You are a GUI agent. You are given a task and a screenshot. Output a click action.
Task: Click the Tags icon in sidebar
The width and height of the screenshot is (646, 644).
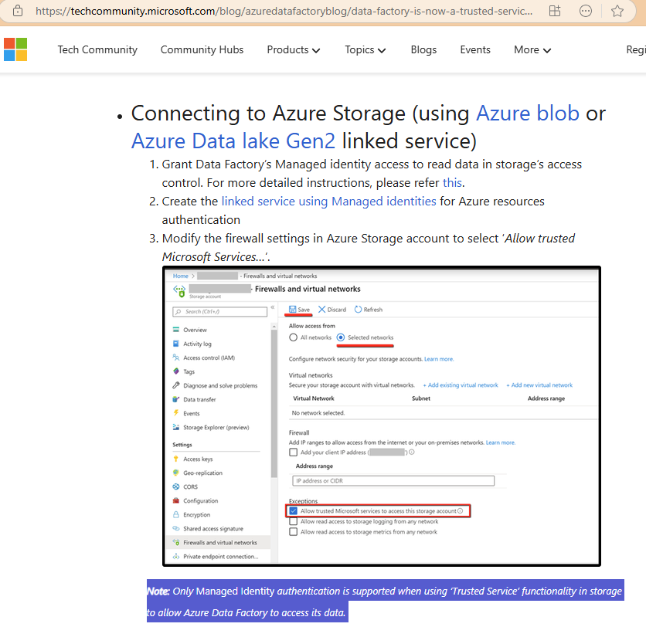176,371
